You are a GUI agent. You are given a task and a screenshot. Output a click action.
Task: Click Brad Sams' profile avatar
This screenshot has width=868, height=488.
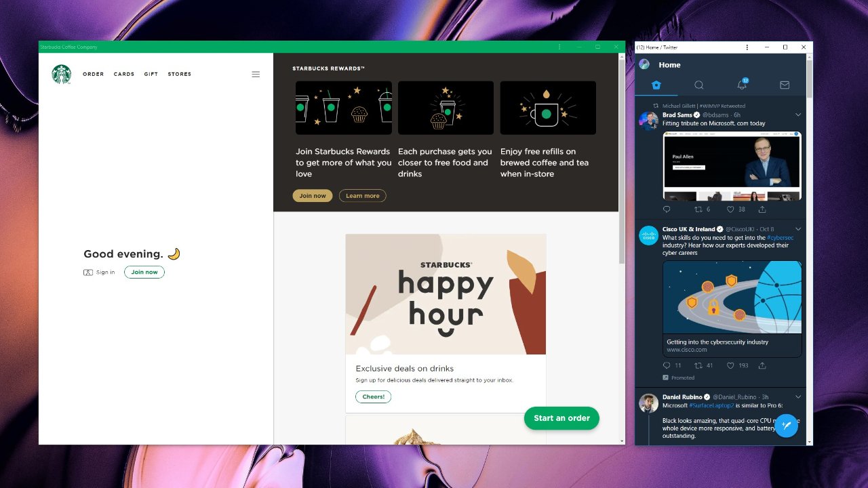point(649,121)
